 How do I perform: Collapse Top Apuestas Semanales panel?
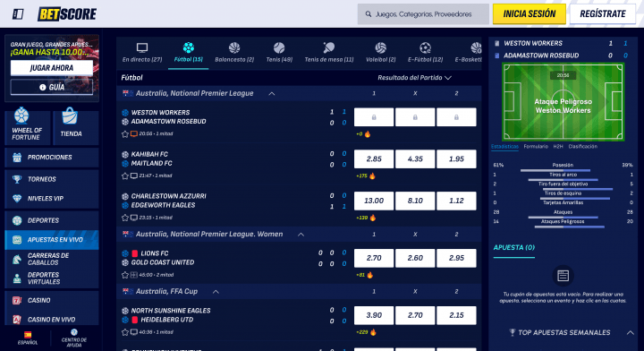point(630,332)
